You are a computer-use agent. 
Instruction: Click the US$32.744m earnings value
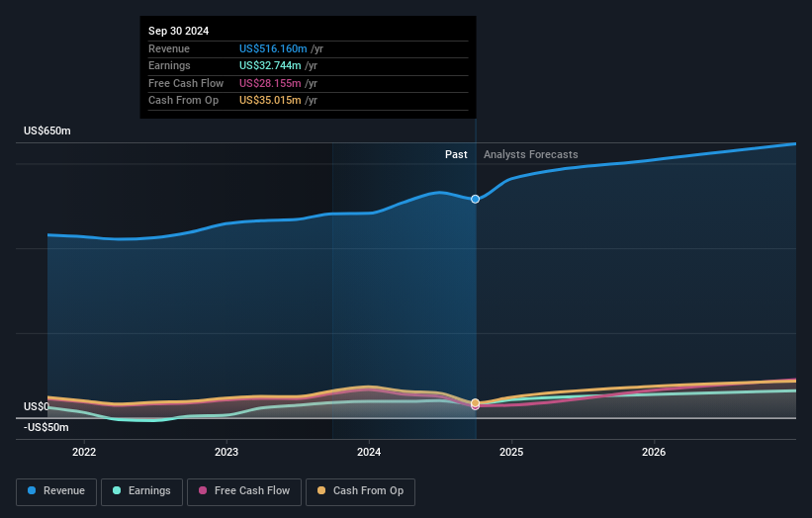pyautogui.click(x=270, y=65)
